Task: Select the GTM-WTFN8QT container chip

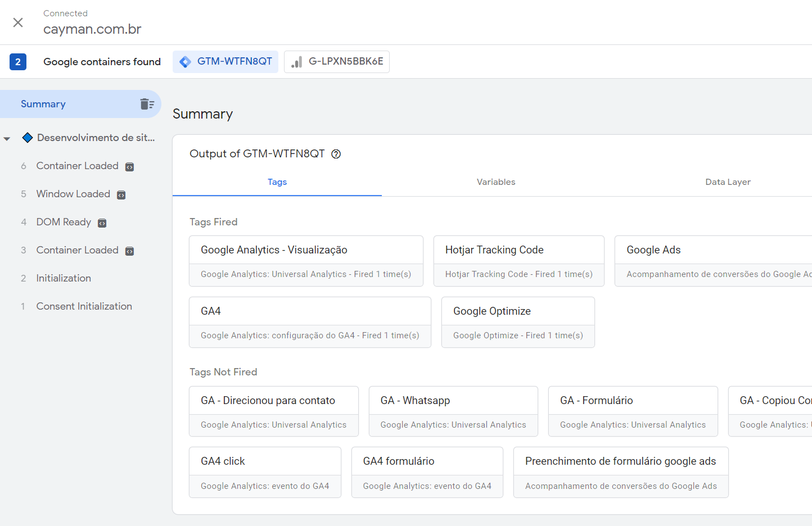Action: point(225,62)
